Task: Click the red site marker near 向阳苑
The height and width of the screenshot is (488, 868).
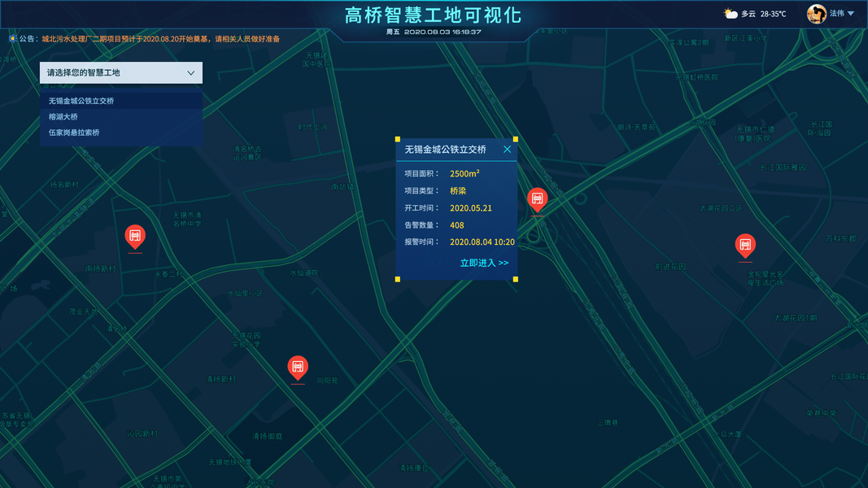Action: pyautogui.click(x=298, y=368)
